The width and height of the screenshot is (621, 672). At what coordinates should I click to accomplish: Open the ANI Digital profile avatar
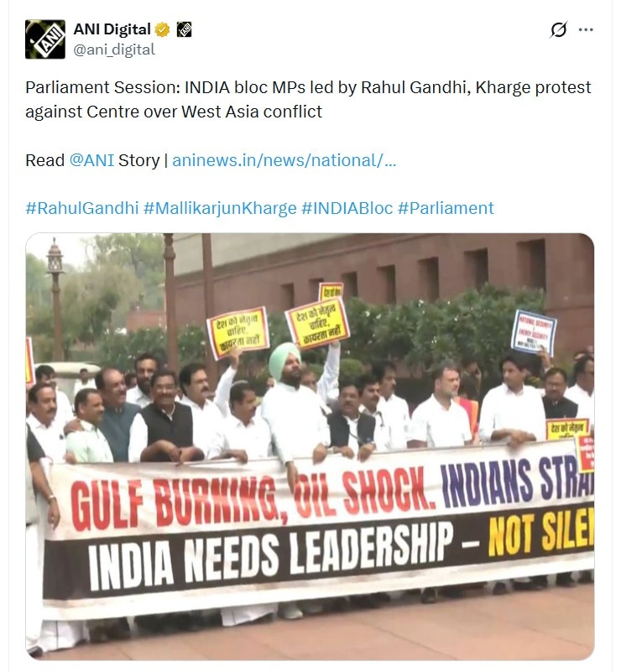click(x=45, y=39)
